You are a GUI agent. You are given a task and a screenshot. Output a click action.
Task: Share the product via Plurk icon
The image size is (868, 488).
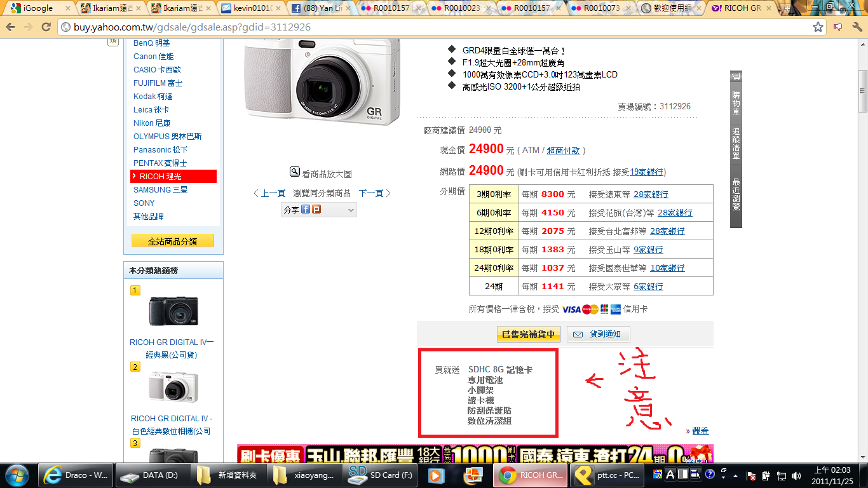(x=316, y=209)
